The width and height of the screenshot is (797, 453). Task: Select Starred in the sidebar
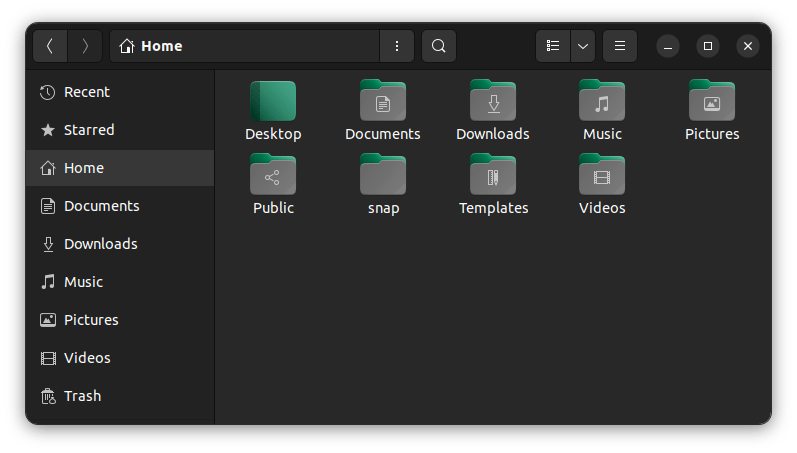pos(89,130)
